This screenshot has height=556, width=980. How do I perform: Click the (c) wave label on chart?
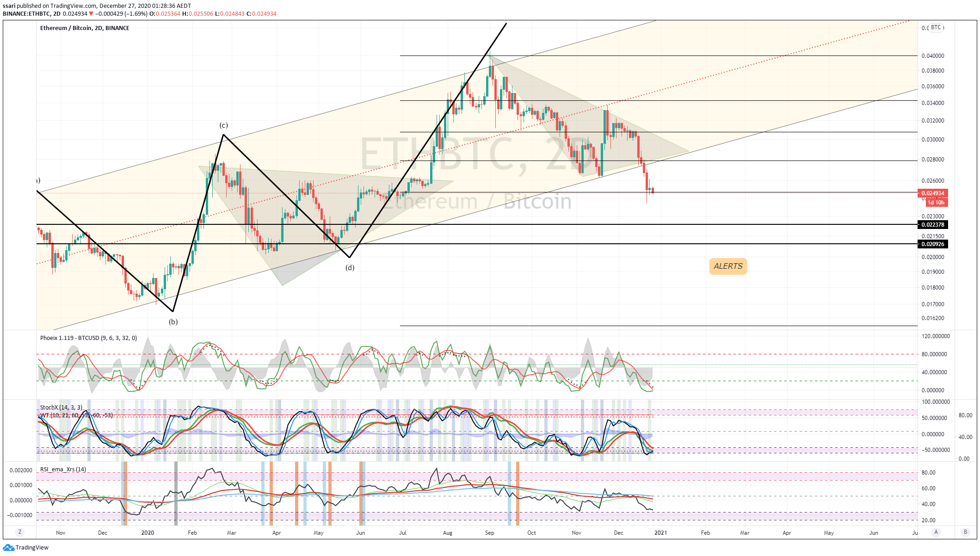(223, 125)
